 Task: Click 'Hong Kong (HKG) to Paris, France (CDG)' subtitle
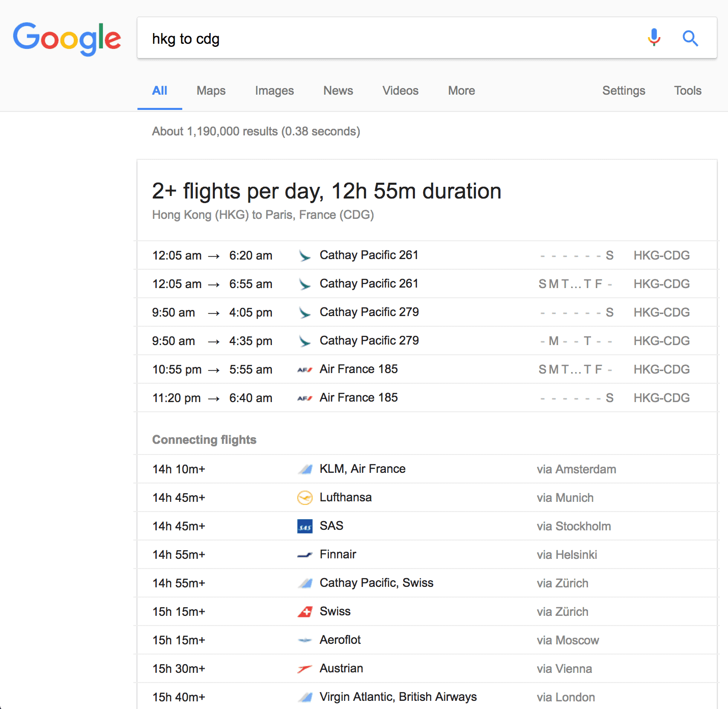pos(263,215)
